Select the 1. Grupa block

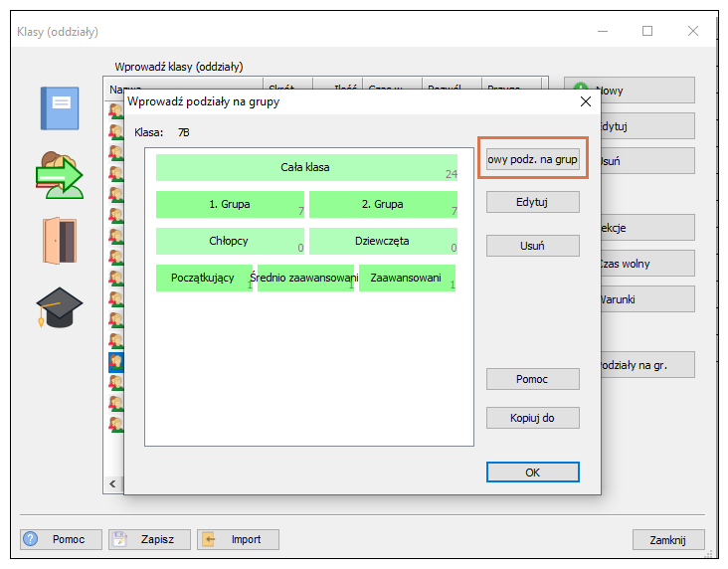(230, 204)
